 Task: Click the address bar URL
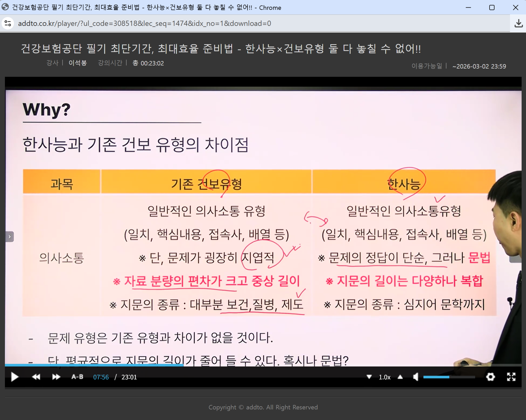[144, 23]
